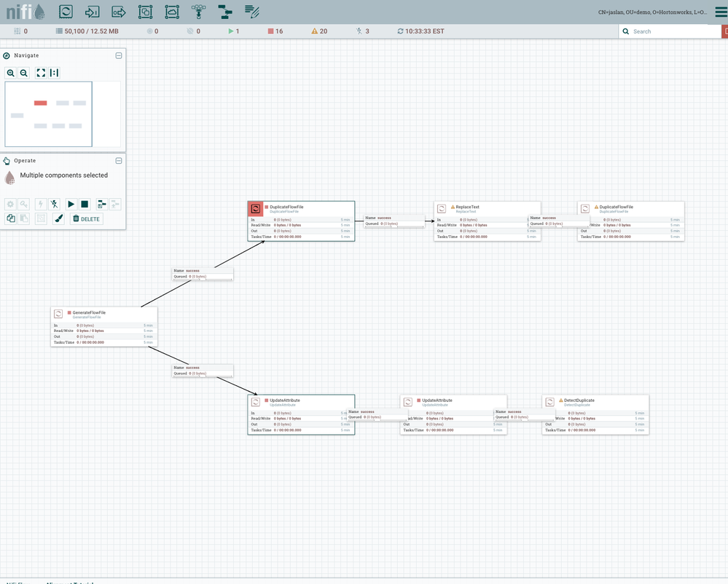Zoom in using Navigate panel icon
728x584 pixels.
click(x=11, y=73)
